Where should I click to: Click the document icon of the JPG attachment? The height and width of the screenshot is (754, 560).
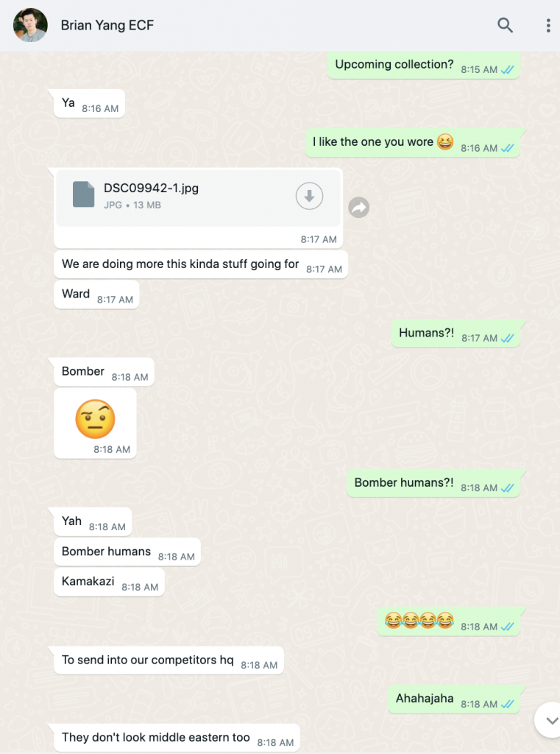tap(84, 194)
